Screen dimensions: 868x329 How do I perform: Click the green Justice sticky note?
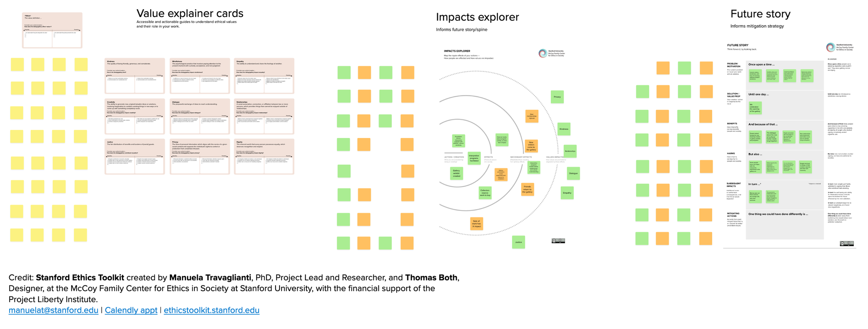[518, 242]
